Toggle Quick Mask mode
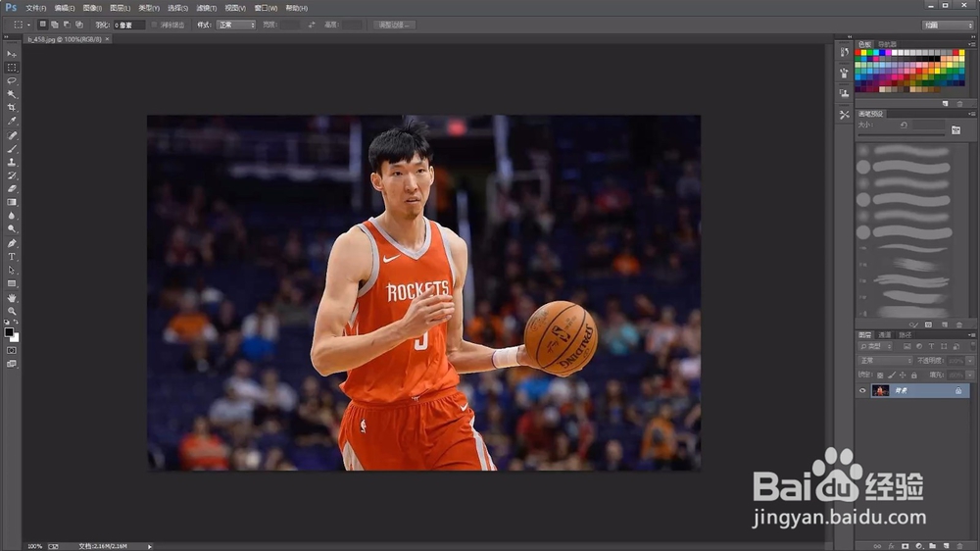Screen dimensions: 980x551 (11, 351)
